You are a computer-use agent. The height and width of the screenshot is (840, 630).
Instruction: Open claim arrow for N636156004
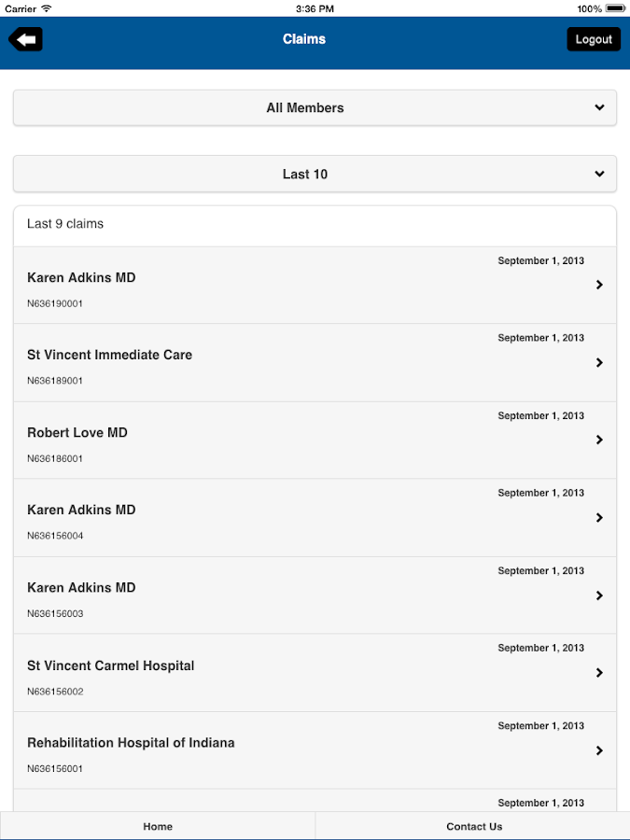tap(599, 517)
